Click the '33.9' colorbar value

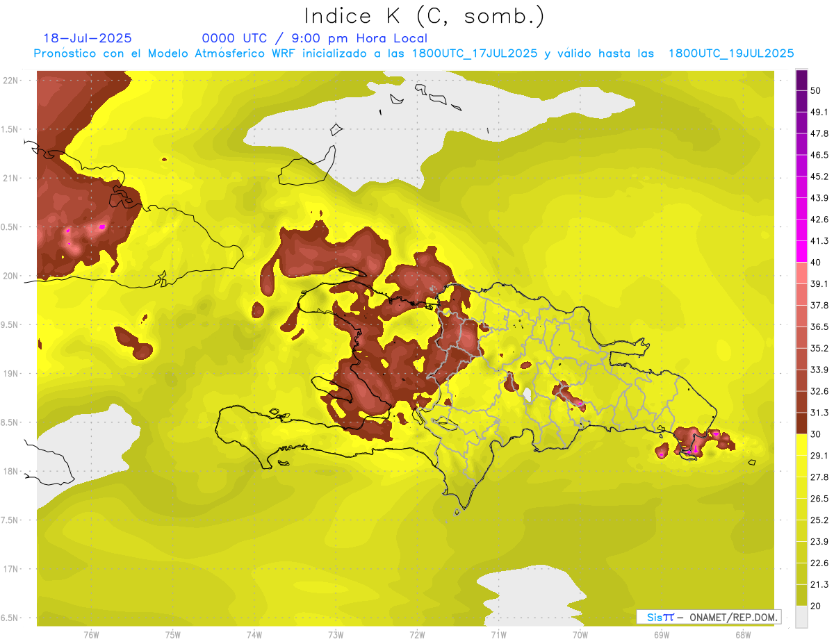(819, 370)
